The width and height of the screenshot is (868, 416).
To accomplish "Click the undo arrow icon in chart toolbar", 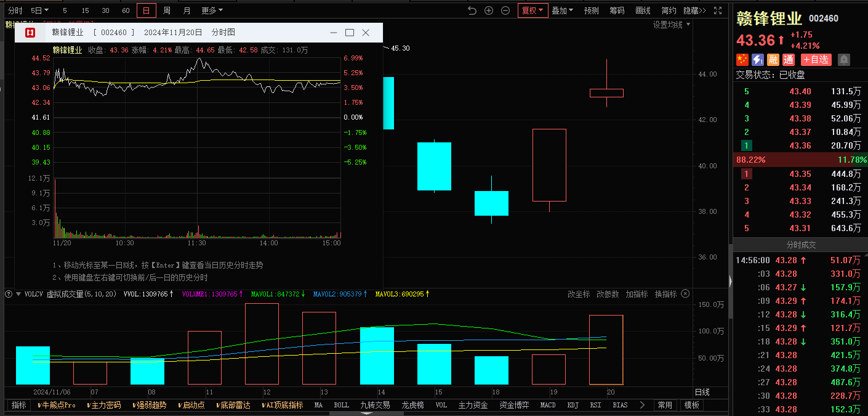I will (472, 10).
